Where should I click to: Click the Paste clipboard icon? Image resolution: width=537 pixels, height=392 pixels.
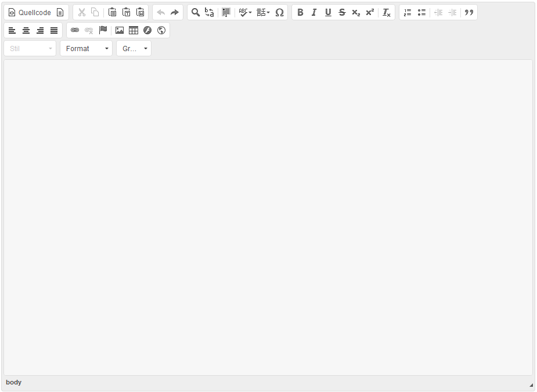112,12
